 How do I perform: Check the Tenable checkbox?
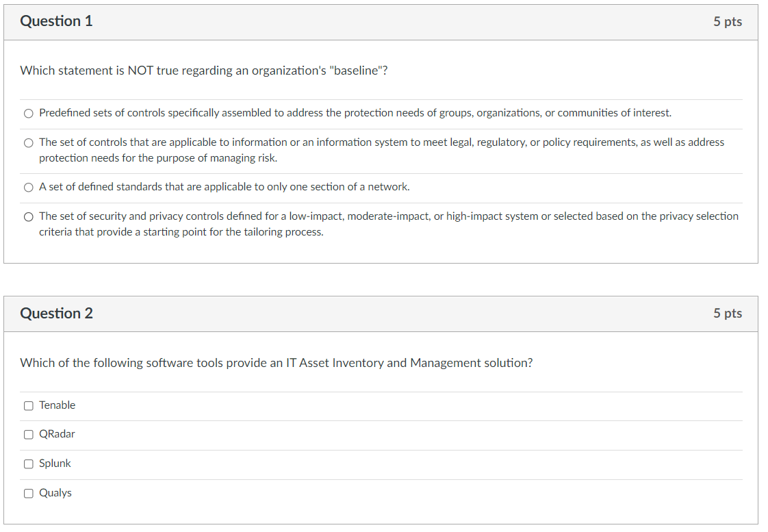(x=29, y=405)
